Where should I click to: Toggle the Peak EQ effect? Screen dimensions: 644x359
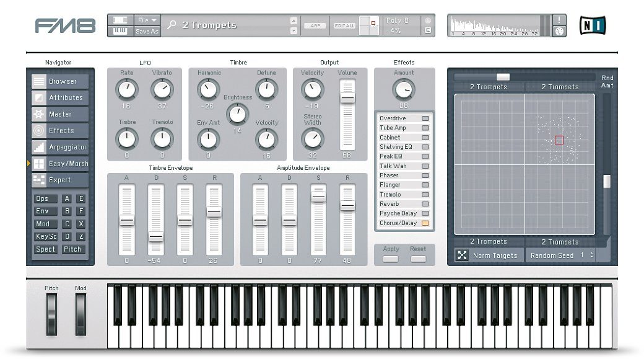[425, 156]
